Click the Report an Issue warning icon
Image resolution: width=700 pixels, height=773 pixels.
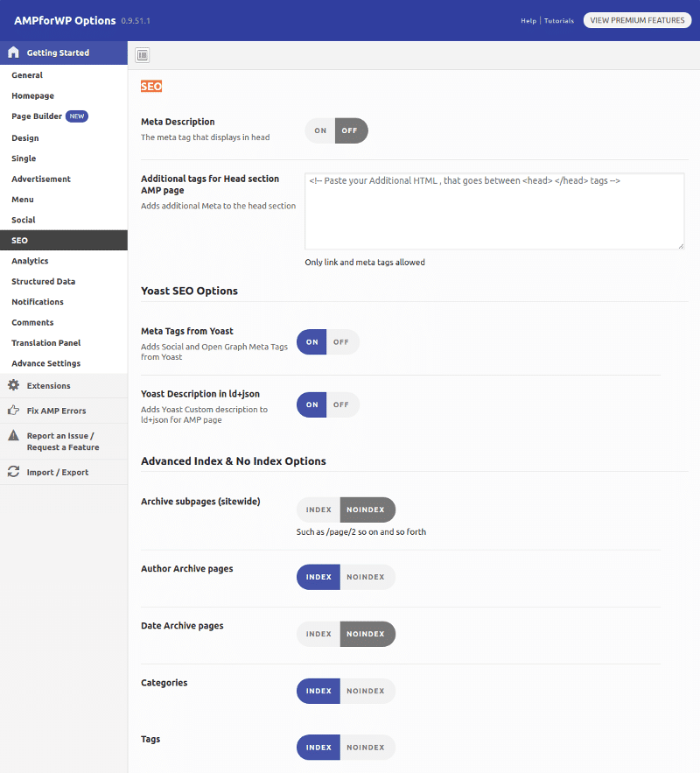[13, 435]
